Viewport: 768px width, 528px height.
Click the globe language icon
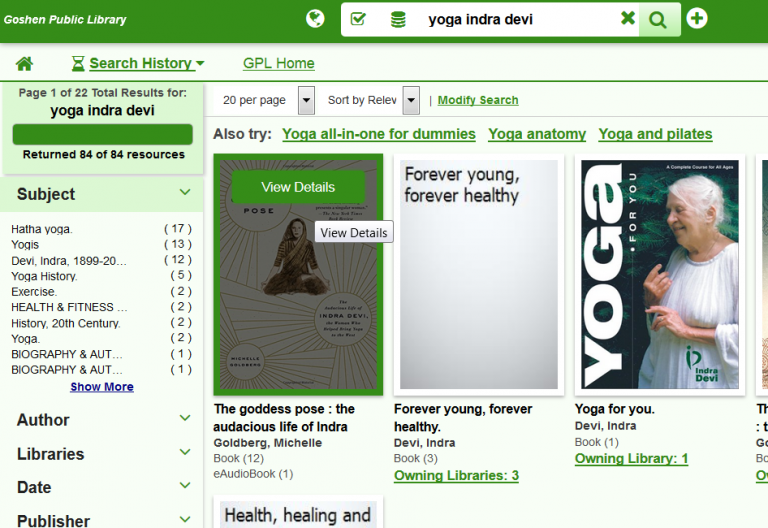tap(315, 19)
